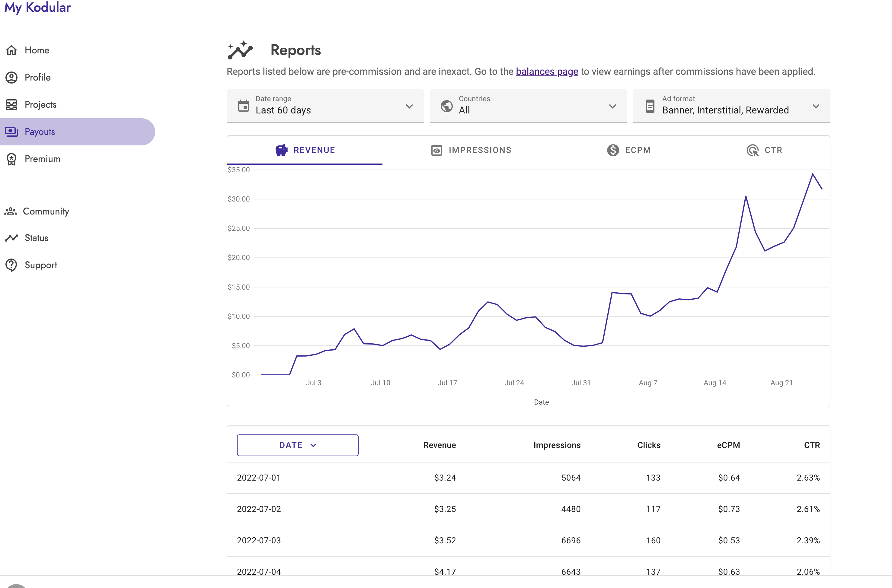The image size is (892, 588).
Task: Click the Community people icon
Action: (11, 211)
